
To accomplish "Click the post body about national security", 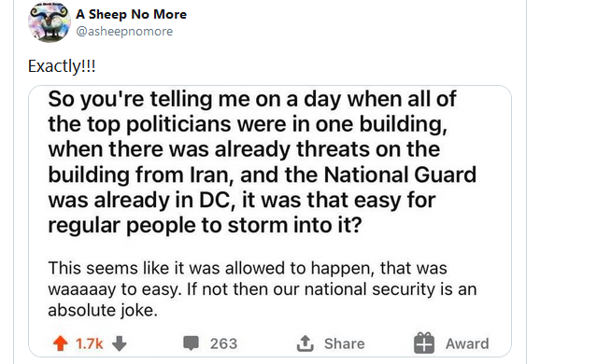I will point(262,289).
